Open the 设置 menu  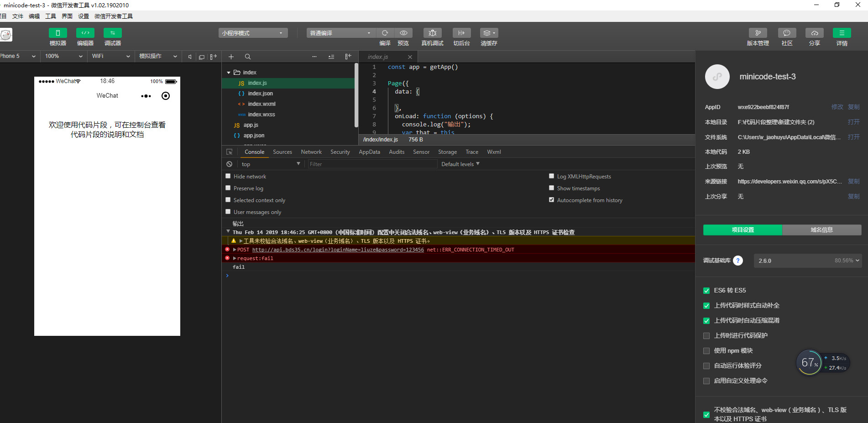84,16
